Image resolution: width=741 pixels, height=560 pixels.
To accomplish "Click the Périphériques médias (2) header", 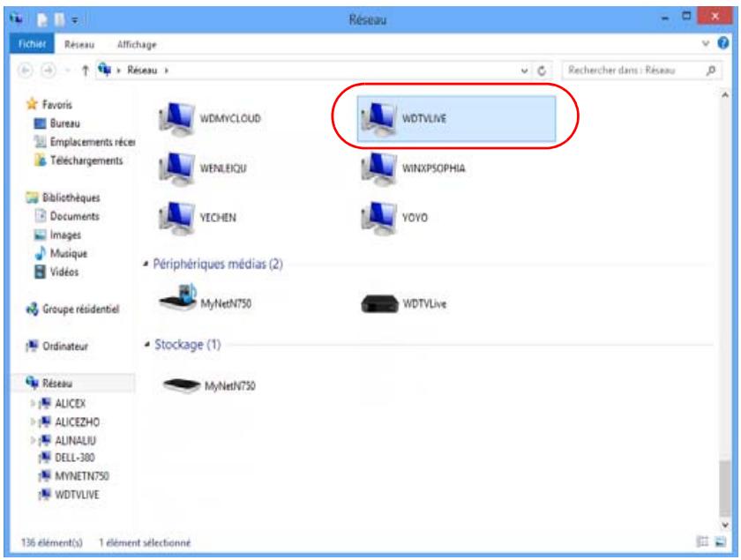I will pos(218,264).
